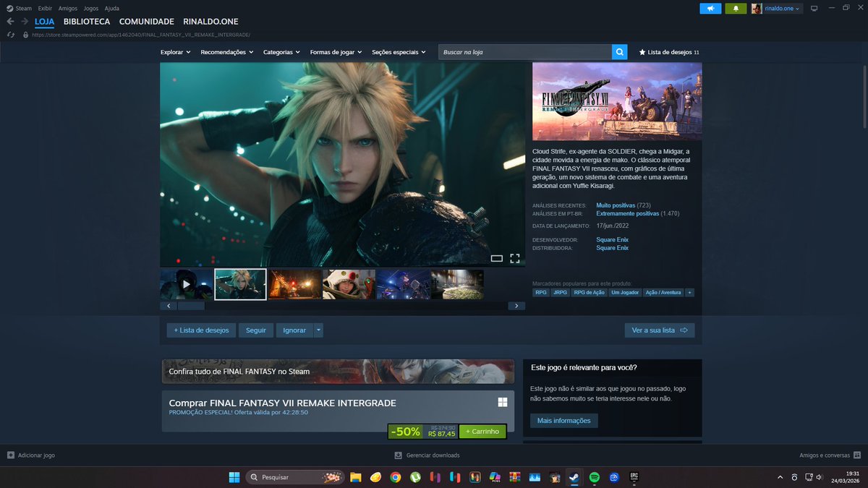
Task: Click the star icon of Lista de desejos
Action: tap(642, 52)
